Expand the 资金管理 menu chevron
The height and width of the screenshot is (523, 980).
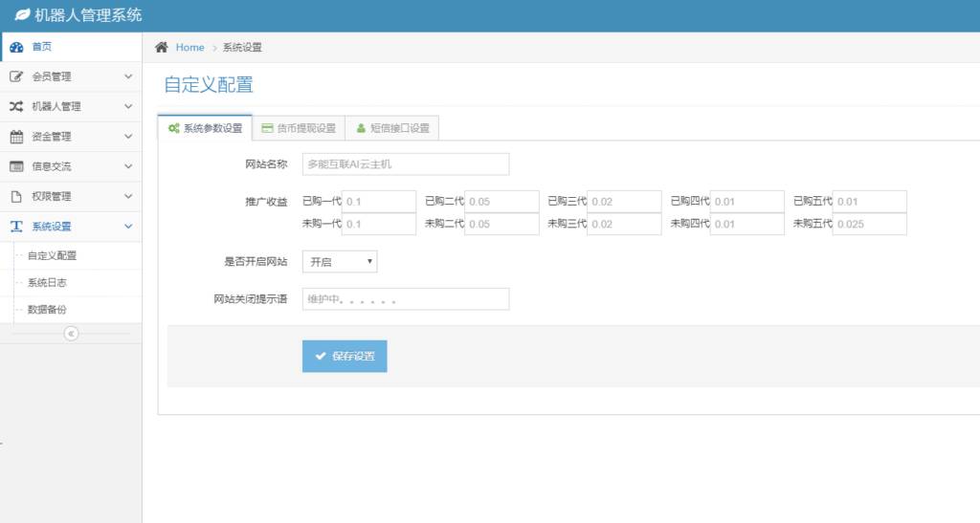tap(128, 137)
